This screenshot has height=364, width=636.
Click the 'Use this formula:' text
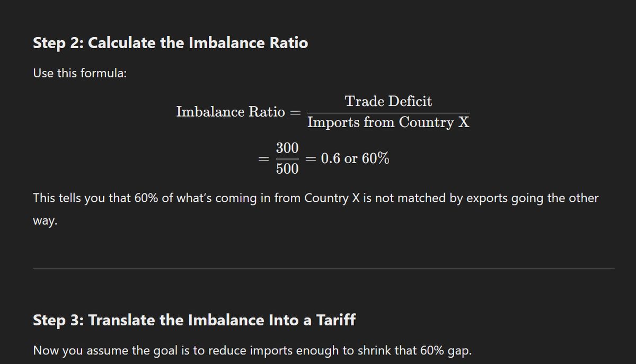79,73
